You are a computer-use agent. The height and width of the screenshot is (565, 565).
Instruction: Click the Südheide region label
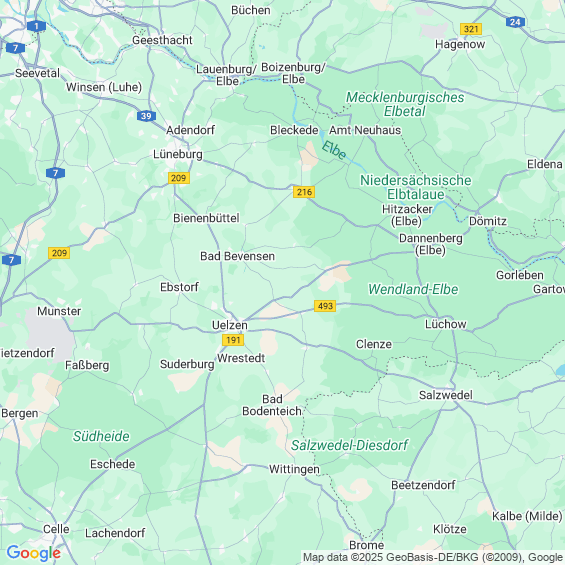point(101,436)
